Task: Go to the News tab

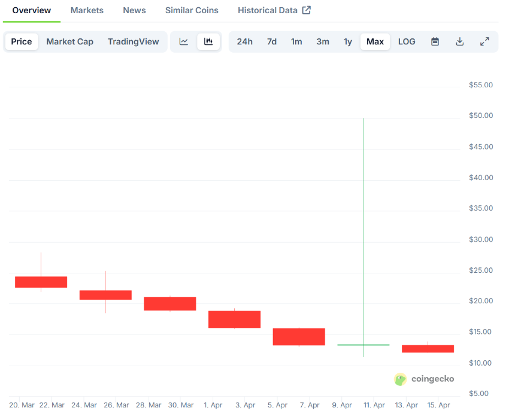Action: tap(134, 10)
